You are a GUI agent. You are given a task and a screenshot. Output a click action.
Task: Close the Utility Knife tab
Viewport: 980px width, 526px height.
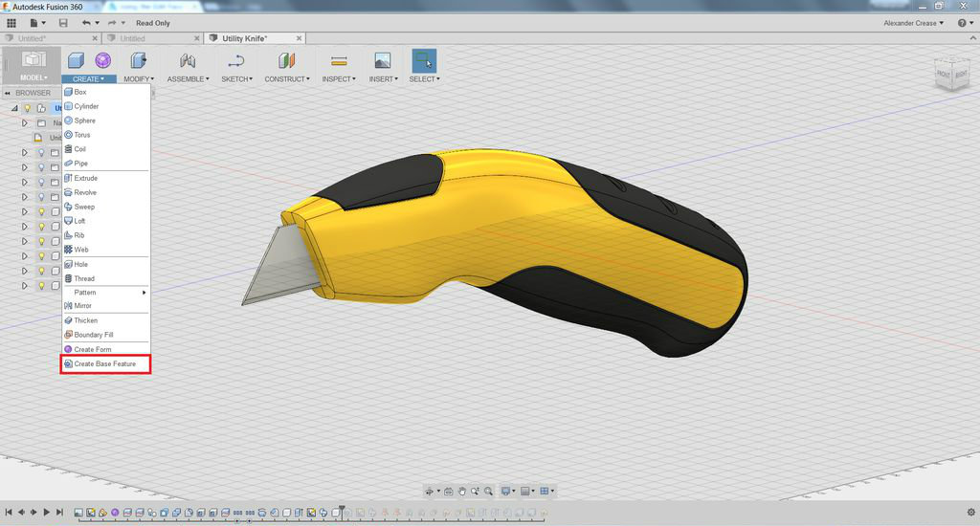coord(299,38)
